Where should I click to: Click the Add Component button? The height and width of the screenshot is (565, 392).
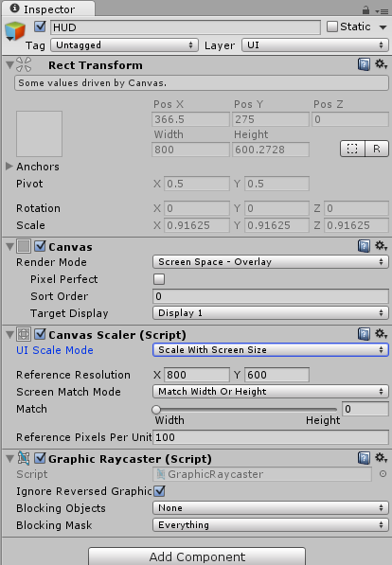(197, 556)
